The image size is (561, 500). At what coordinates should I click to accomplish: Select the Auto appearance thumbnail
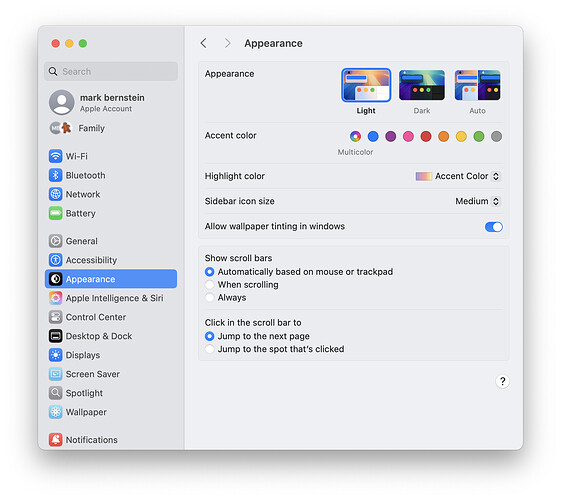tap(477, 85)
